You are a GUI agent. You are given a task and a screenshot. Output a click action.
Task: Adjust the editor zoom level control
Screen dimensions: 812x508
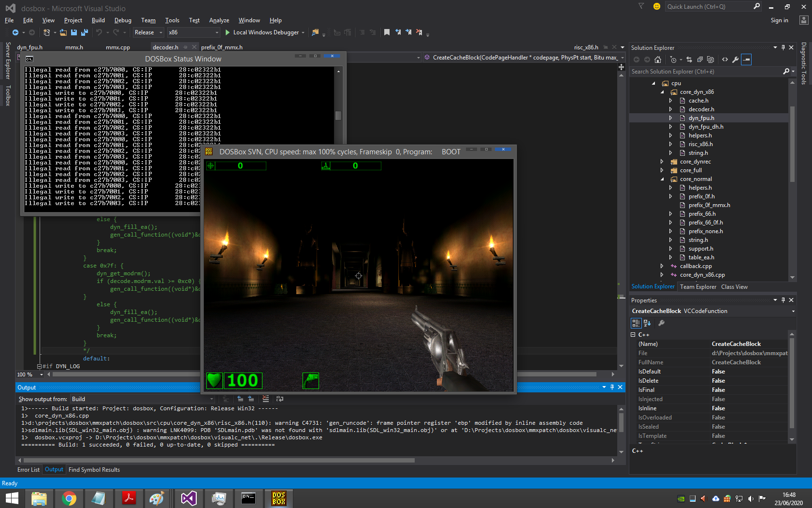[x=29, y=374]
